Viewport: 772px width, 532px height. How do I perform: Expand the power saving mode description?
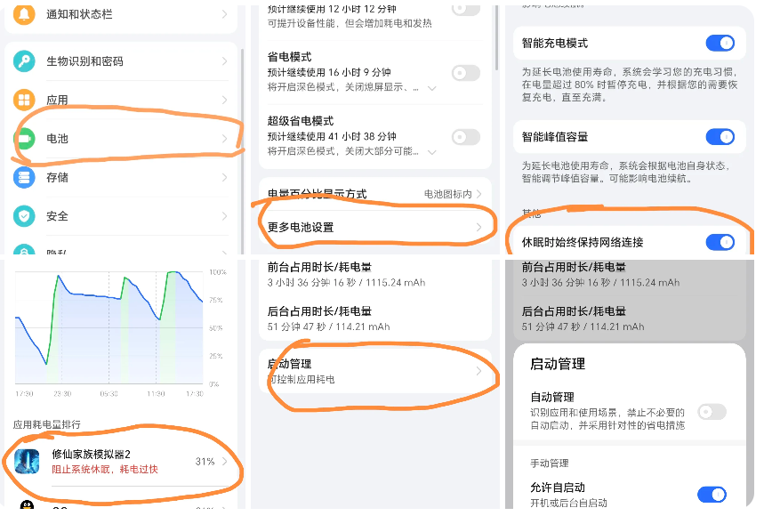point(432,88)
